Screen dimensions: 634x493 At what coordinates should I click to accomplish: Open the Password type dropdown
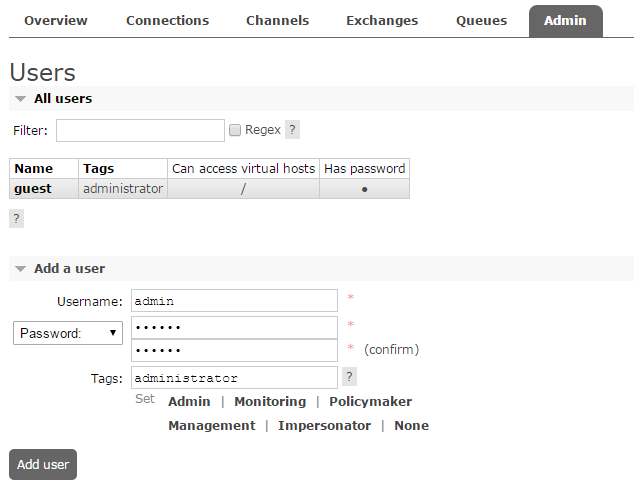click(x=67, y=333)
